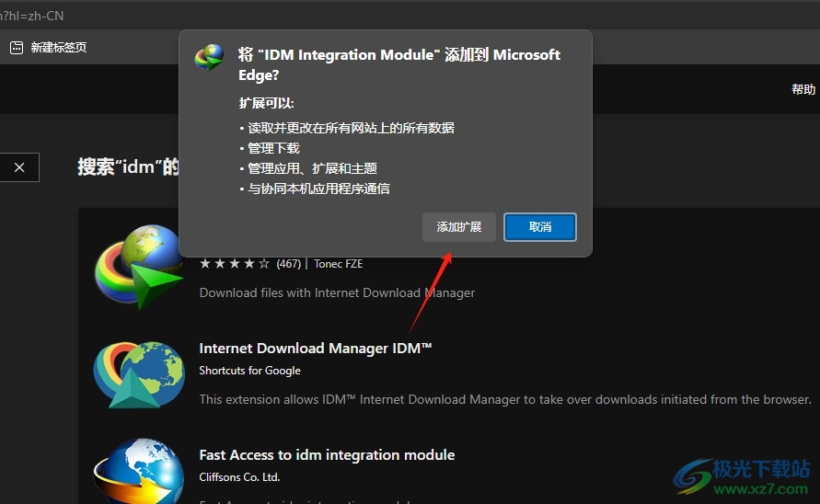The image size is (820, 504).
Task: Click the dialog title about IDM Integration Module
Action: [399, 64]
